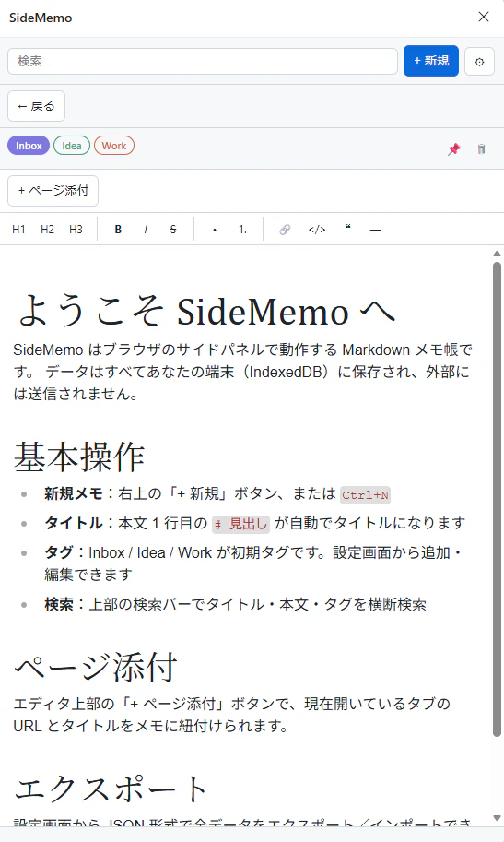Click the editor's vertical scrollbar thumb

tap(497, 498)
